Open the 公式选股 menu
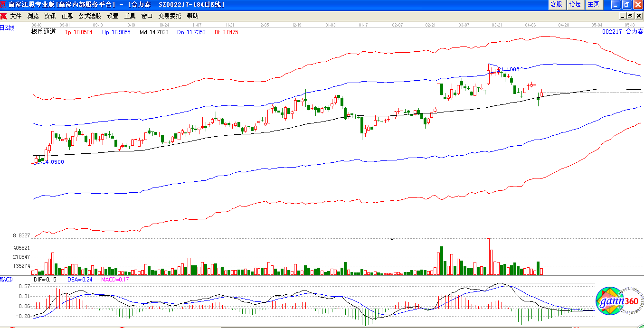Image resolution: width=644 pixels, height=328 pixels. tap(90, 16)
